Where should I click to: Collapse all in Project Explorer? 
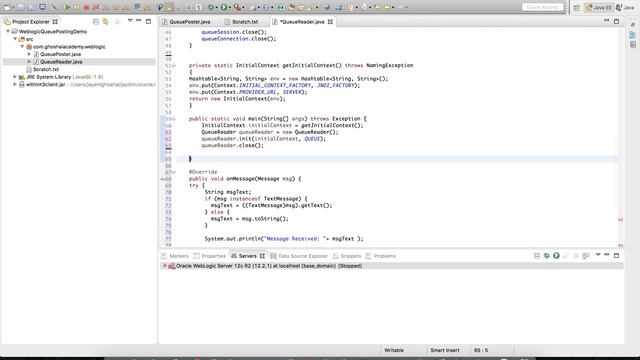(96, 21)
